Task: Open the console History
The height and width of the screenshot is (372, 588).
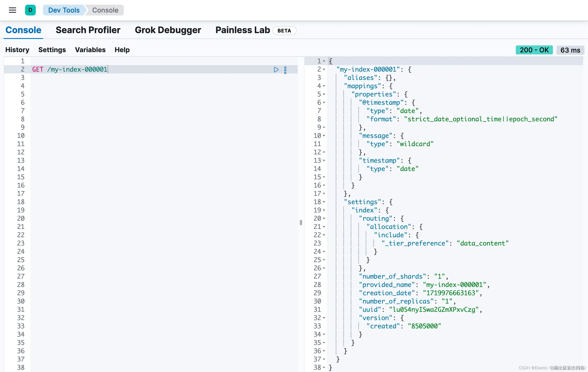Action: point(17,50)
